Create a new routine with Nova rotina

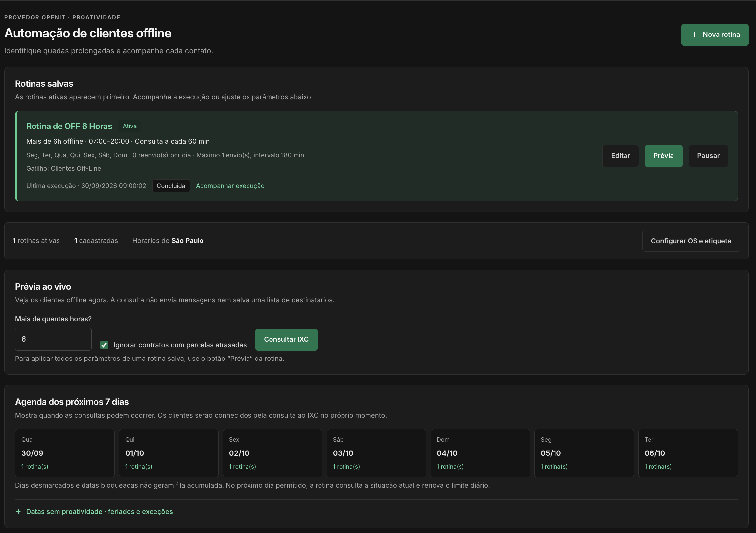(715, 35)
